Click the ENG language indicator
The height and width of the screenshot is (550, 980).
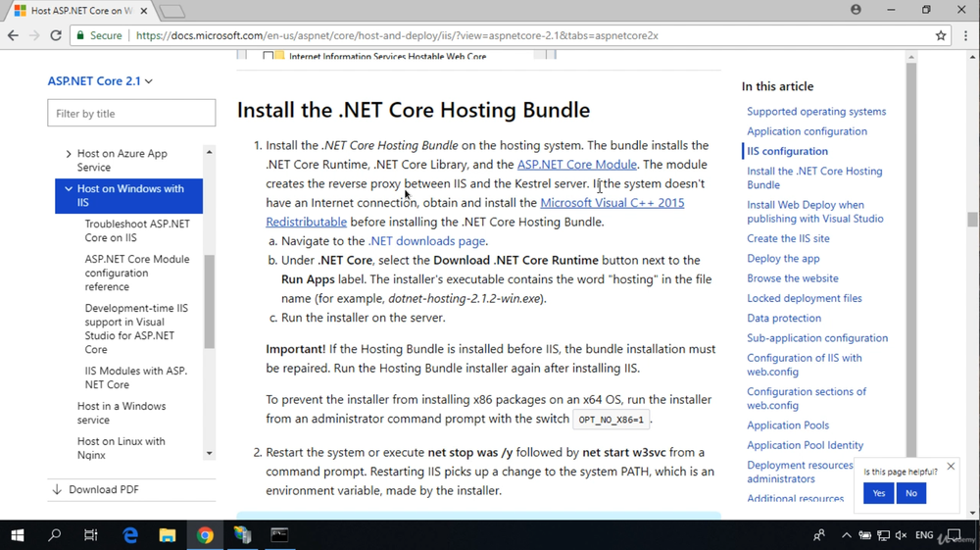[924, 535]
